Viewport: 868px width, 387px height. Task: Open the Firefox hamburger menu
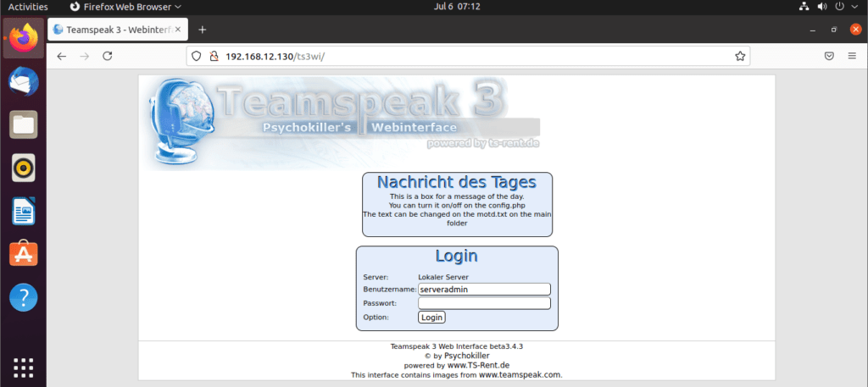(852, 56)
